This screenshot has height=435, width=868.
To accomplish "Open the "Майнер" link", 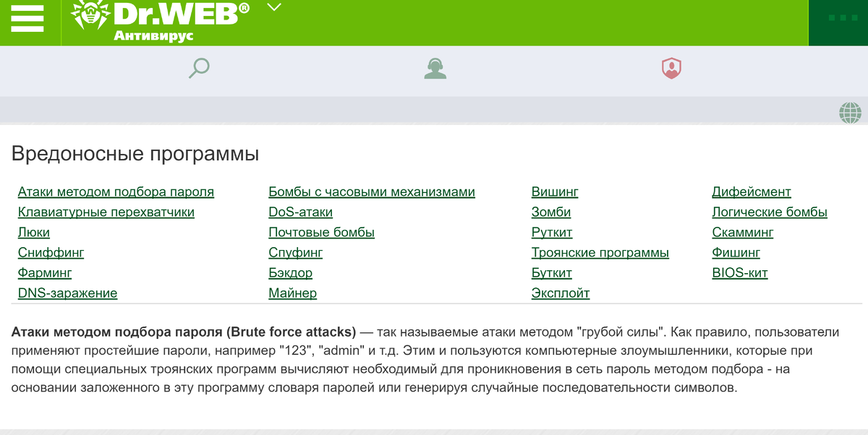I will [293, 293].
